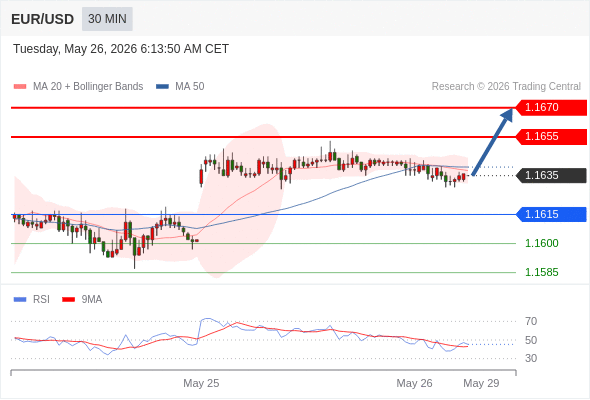
Task: Toggle the 'MA 50' legend label
Action: pos(190,87)
